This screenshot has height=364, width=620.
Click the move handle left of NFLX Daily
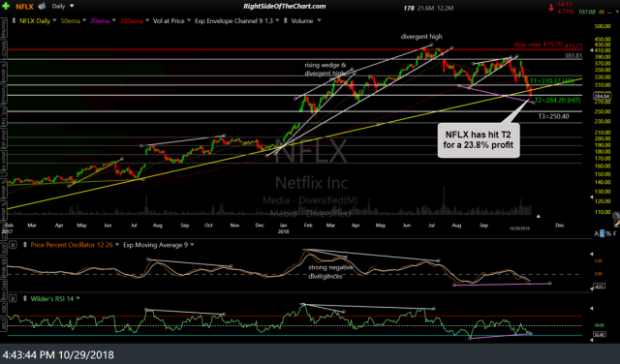[14, 20]
